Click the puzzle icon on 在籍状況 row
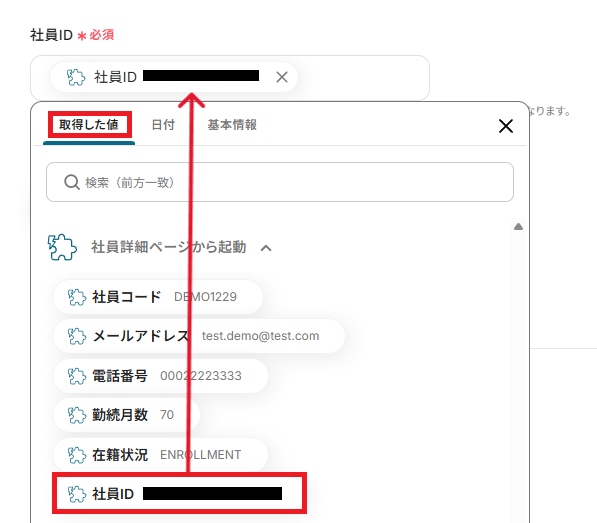The height and width of the screenshot is (523, 597). coord(77,455)
